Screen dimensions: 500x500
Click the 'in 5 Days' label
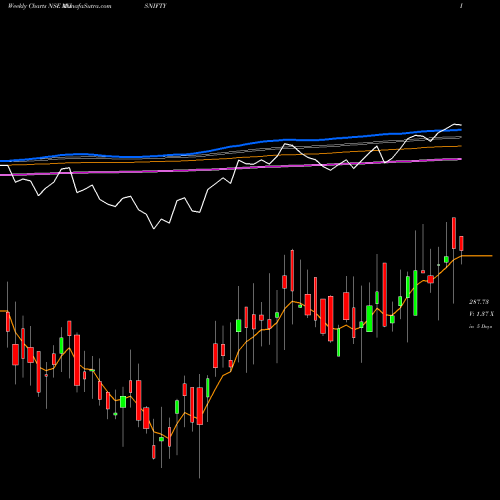[x=480, y=326]
